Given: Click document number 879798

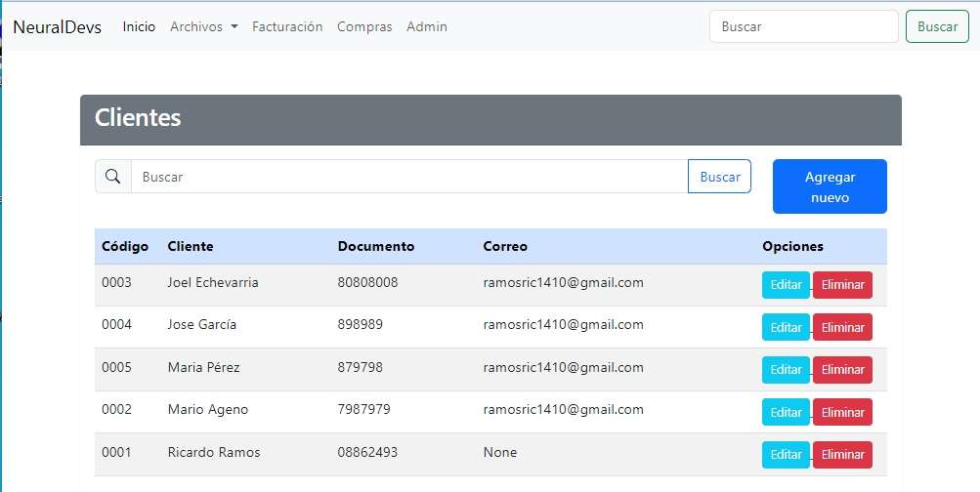Looking at the screenshot, I should (360, 367).
